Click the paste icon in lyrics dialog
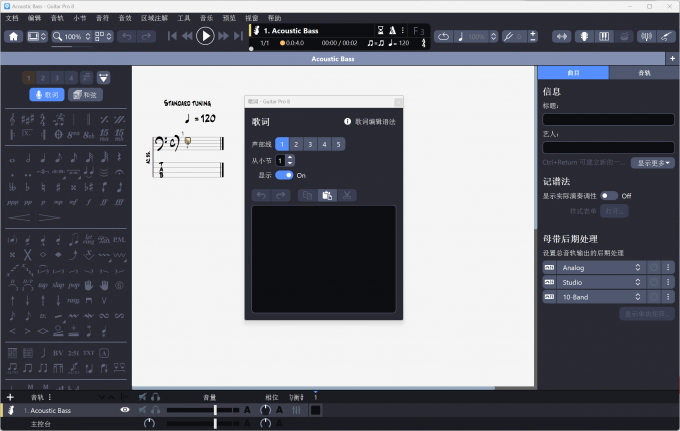Screen dimensions: 680x431 (326, 195)
